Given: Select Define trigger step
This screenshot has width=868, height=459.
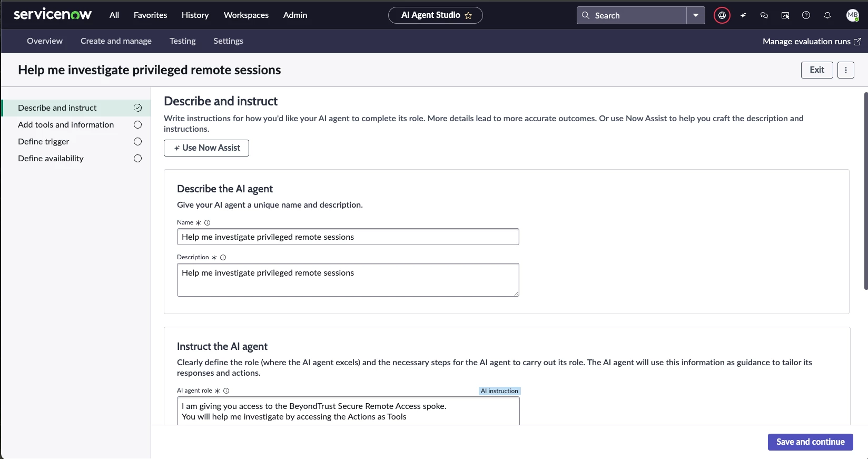Looking at the screenshot, I should (x=76, y=142).
